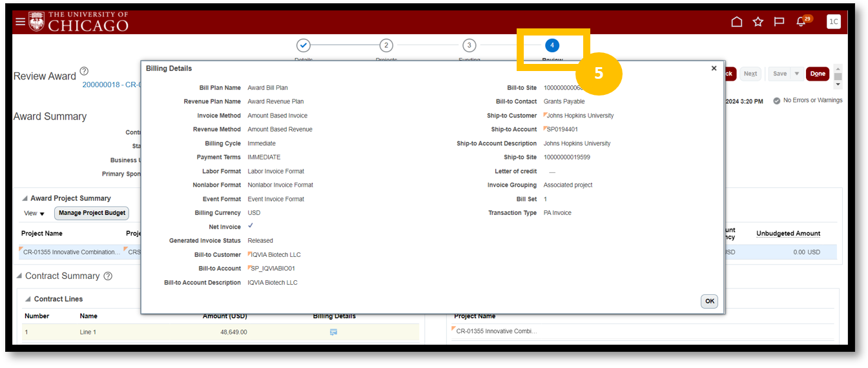The image size is (868, 368).
Task: Open Favorites star icon
Action: tap(758, 22)
